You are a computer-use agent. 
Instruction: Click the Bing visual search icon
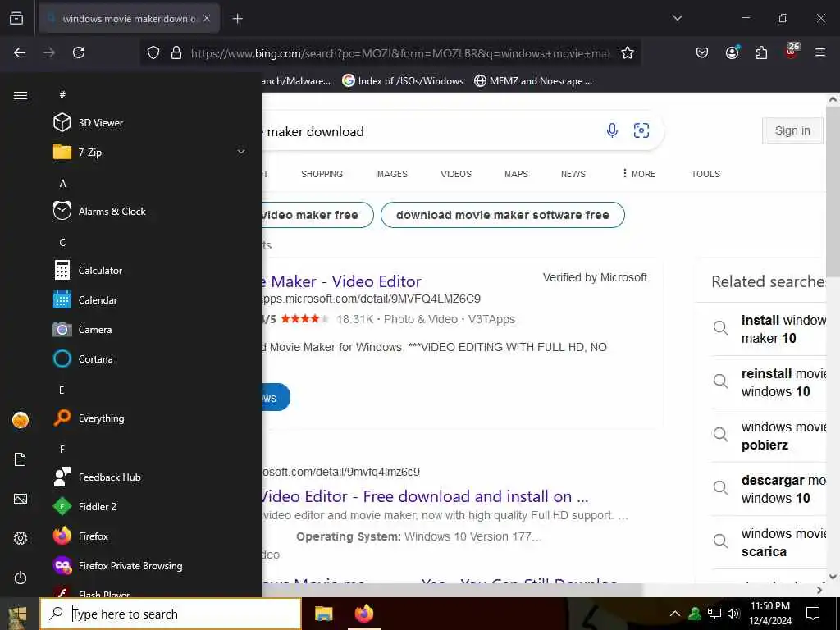[641, 130]
